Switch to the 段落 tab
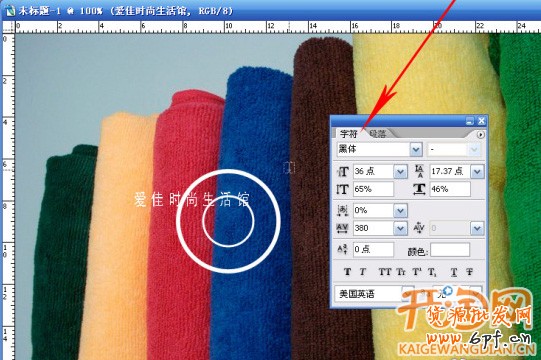541x360 pixels. click(377, 134)
